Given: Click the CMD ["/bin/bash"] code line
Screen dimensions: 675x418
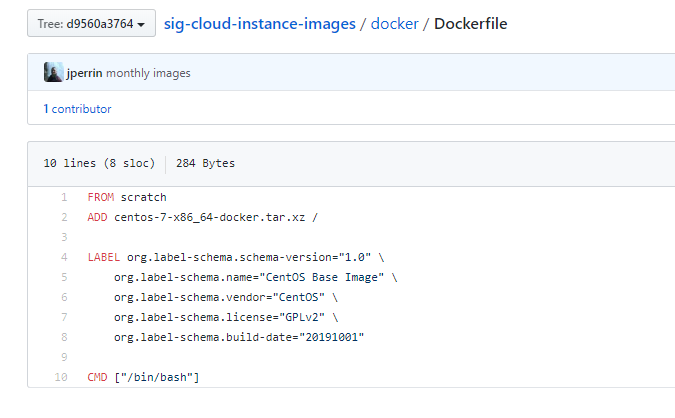Looking at the screenshot, I should pyautogui.click(x=143, y=377).
